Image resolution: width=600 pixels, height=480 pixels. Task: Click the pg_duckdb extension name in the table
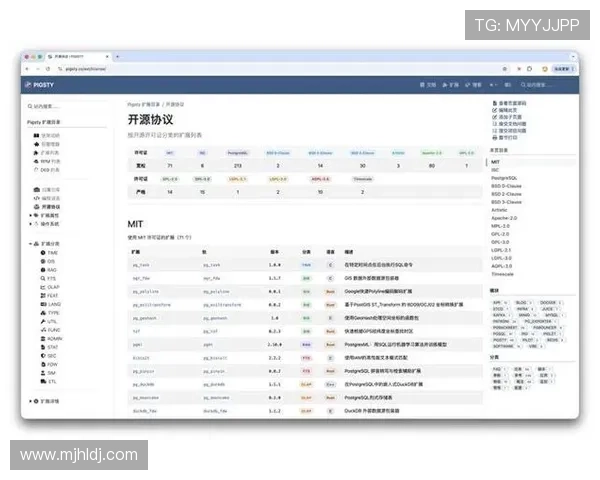143,385
